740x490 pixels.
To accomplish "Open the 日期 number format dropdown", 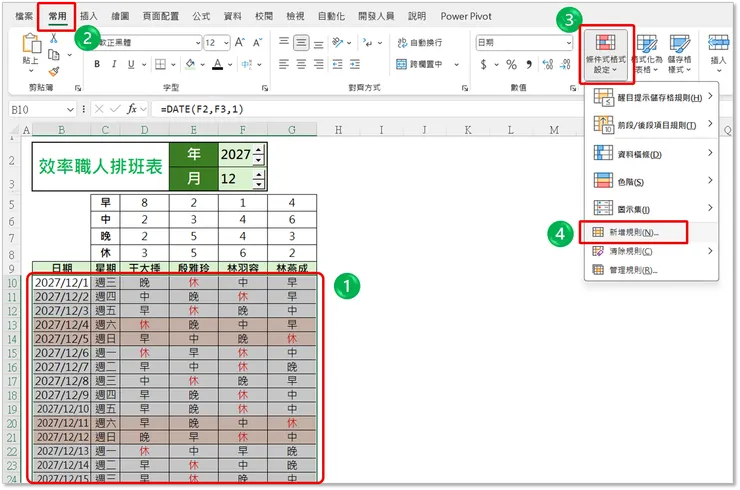I will [568, 42].
